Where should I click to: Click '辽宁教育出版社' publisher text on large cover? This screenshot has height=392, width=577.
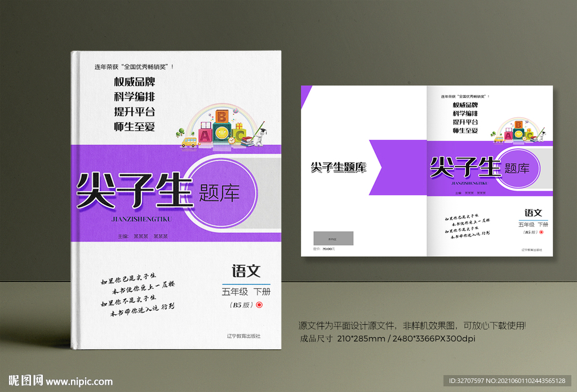point(243,336)
